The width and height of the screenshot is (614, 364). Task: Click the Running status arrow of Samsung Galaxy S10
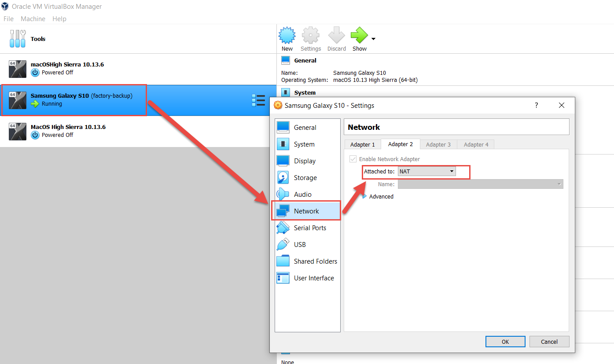point(35,104)
